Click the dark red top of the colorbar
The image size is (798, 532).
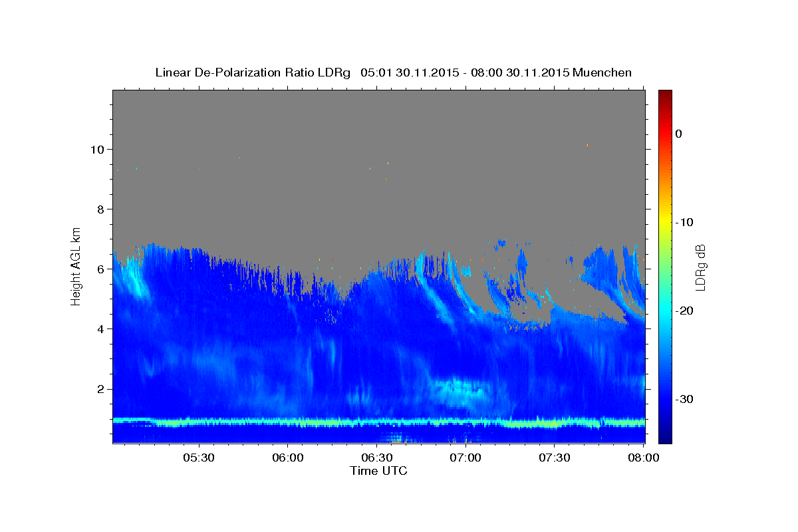(x=665, y=94)
